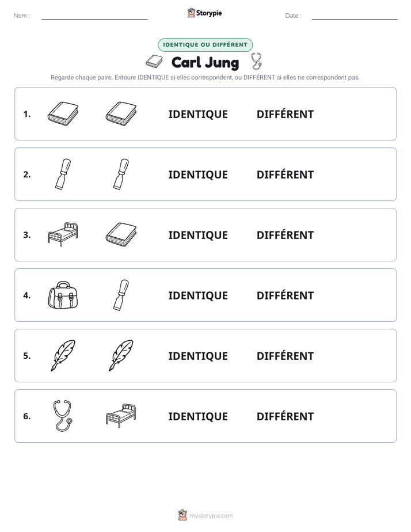Click the book icon left of Carl Jung title
Image resolution: width=411 pixels, height=532 pixels.
154,62
